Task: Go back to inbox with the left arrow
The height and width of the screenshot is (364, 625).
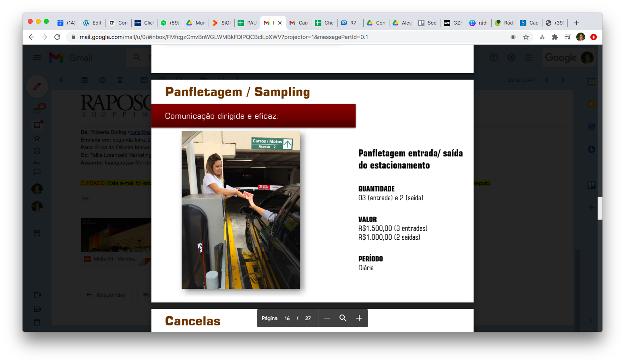Action: [62, 80]
